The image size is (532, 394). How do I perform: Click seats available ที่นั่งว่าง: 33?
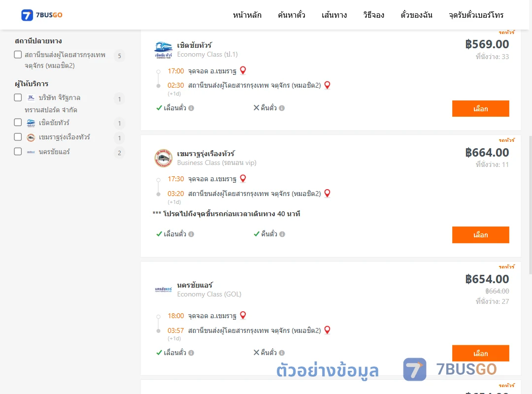(492, 57)
